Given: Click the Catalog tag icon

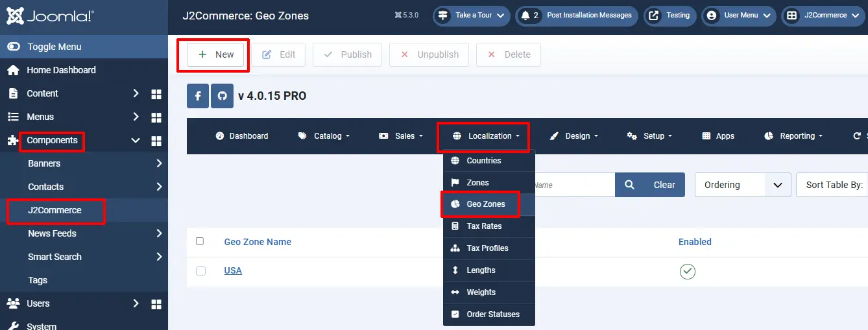Looking at the screenshot, I should tap(302, 136).
